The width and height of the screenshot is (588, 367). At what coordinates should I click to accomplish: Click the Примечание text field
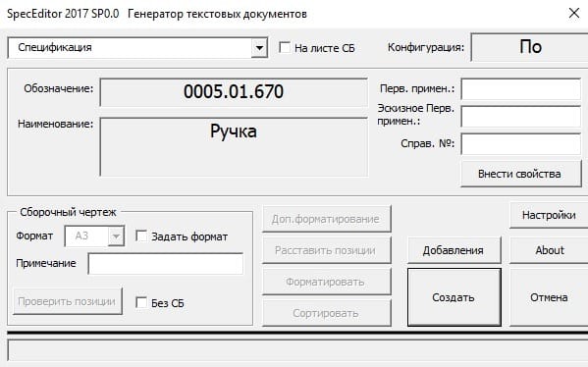pyautogui.click(x=165, y=264)
